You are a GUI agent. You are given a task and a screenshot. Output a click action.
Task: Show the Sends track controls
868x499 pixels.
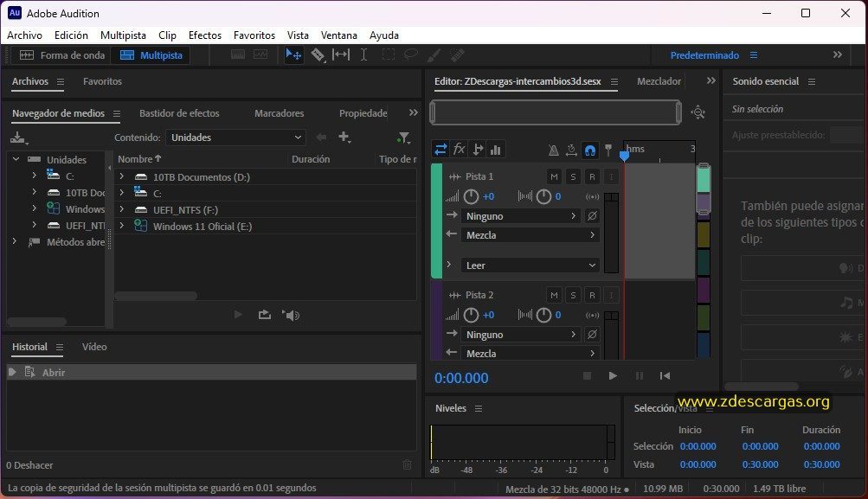478,150
